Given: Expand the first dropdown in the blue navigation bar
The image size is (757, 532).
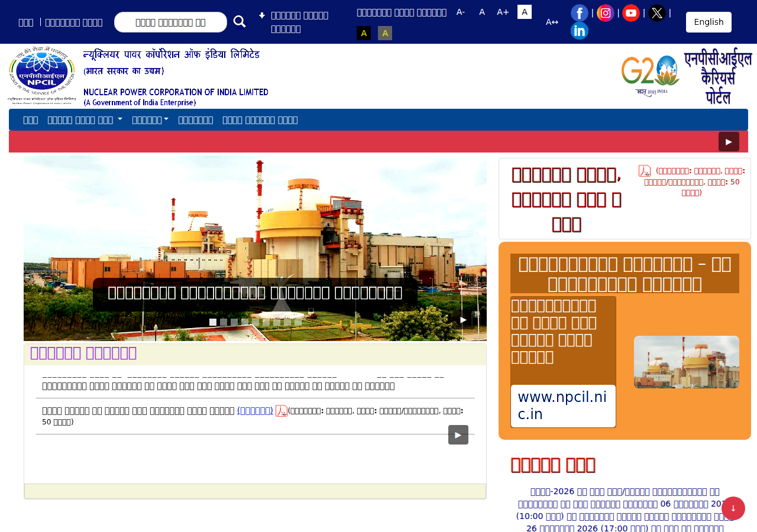Looking at the screenshot, I should 85,120.
